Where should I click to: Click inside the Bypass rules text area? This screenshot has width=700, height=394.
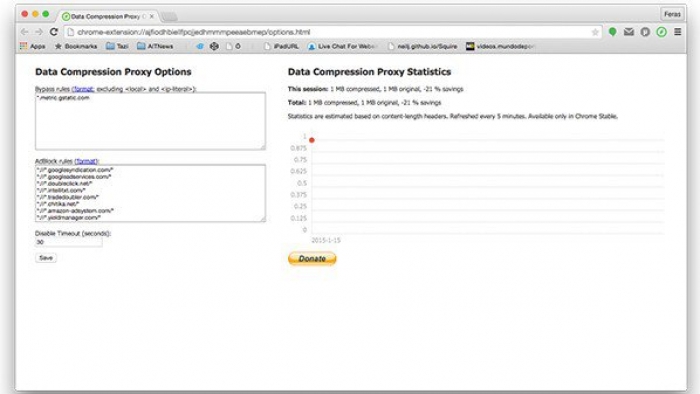(150, 121)
